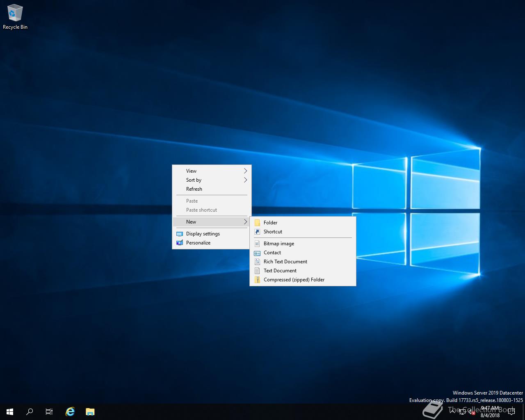525x420 pixels.
Task: Click the greyed Paste menu entry
Action: point(212,201)
